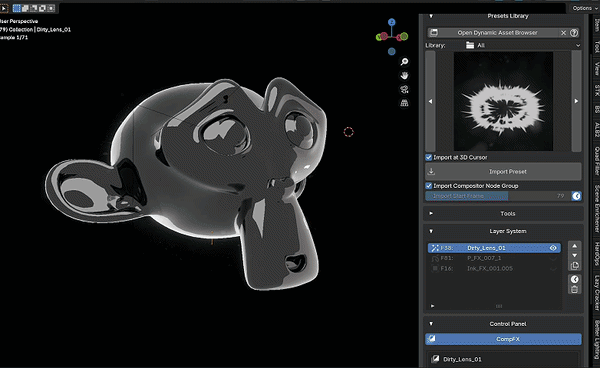Select the blue box-select mode icon
Image resolution: width=600 pixels, height=368 pixels.
coord(17,8)
